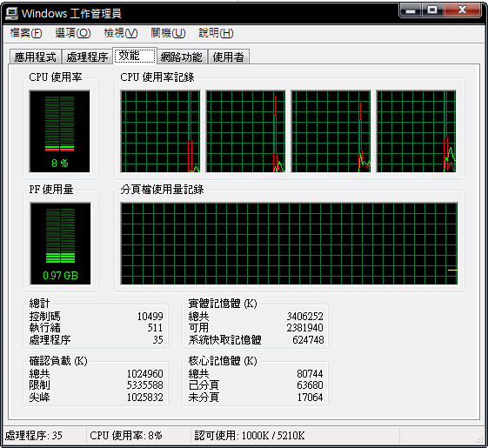The width and height of the screenshot is (488, 448).
Task: Click the PF usage gauge showing 0.97 GB
Action: point(60,244)
